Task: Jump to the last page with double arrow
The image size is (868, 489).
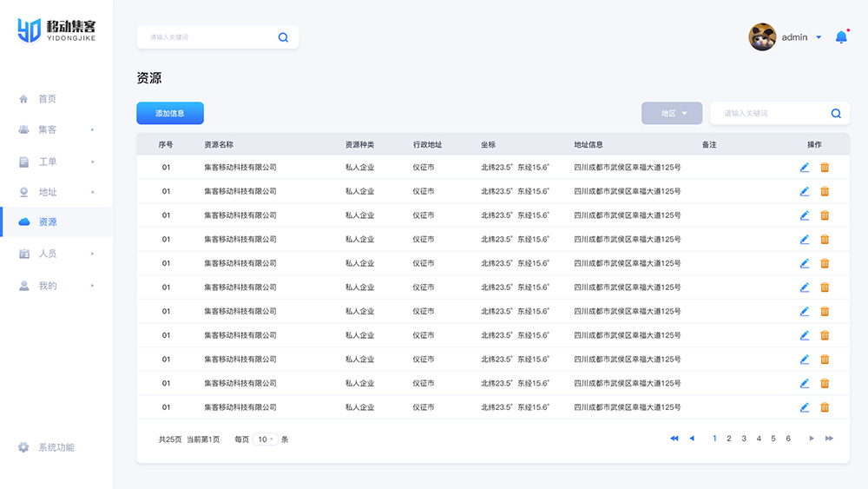Action: tap(830, 439)
